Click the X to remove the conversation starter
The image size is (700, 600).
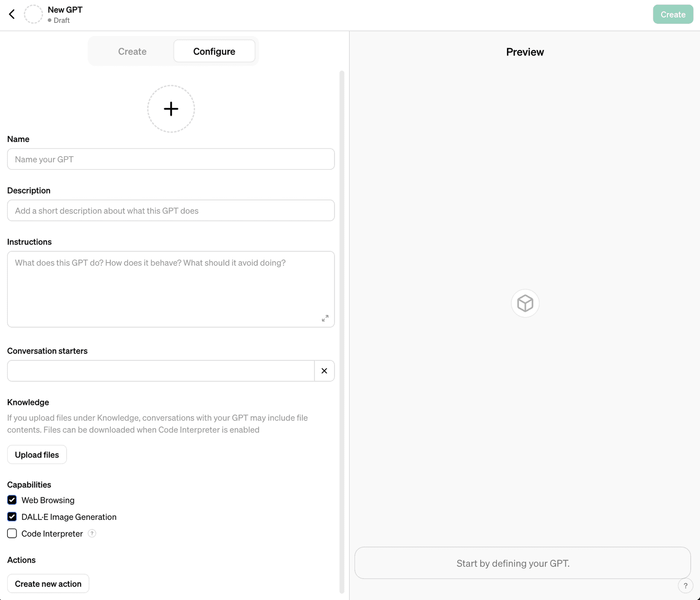tap(324, 371)
